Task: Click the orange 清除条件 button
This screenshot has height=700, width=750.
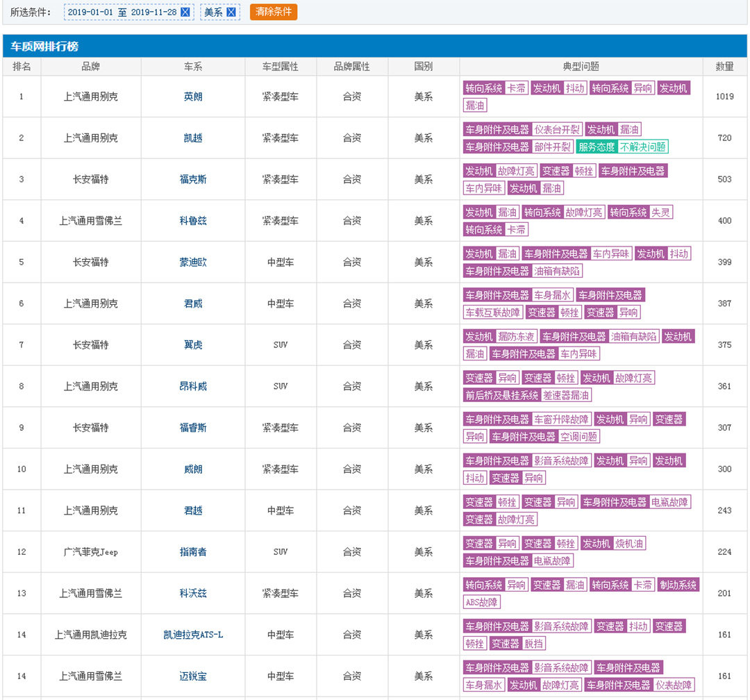Action: click(274, 12)
